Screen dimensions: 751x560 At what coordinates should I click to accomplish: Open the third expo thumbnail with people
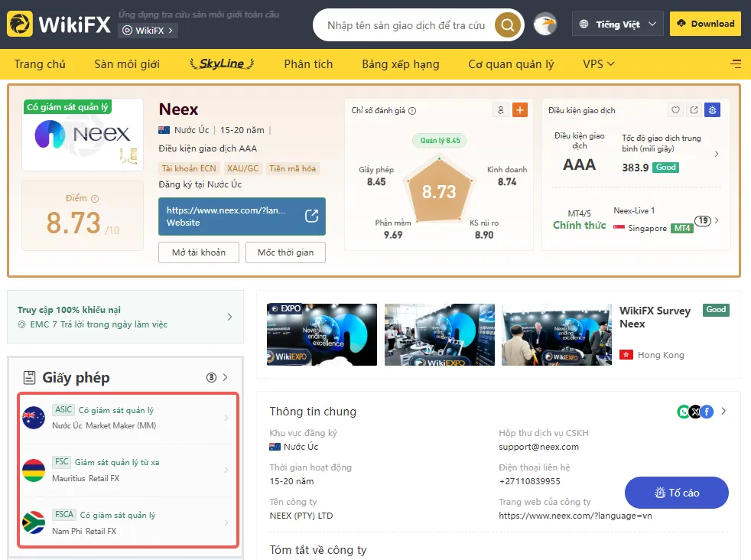point(557,334)
